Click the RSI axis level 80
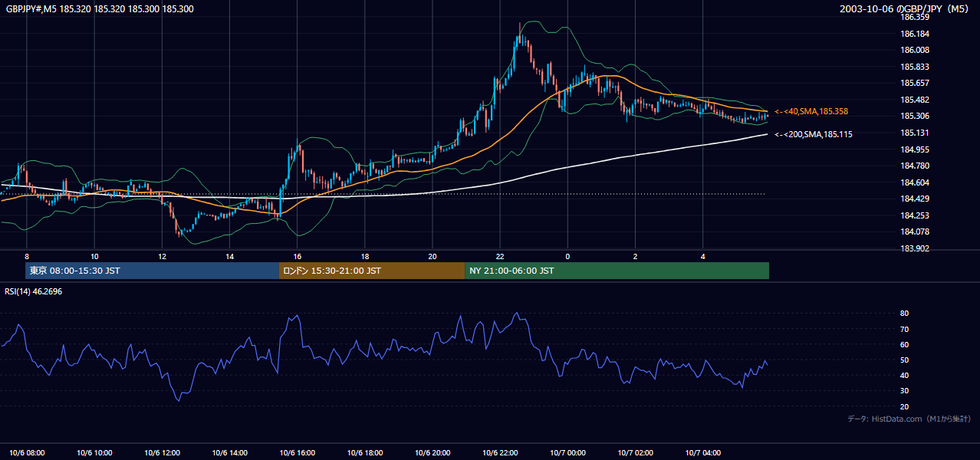 905,314
